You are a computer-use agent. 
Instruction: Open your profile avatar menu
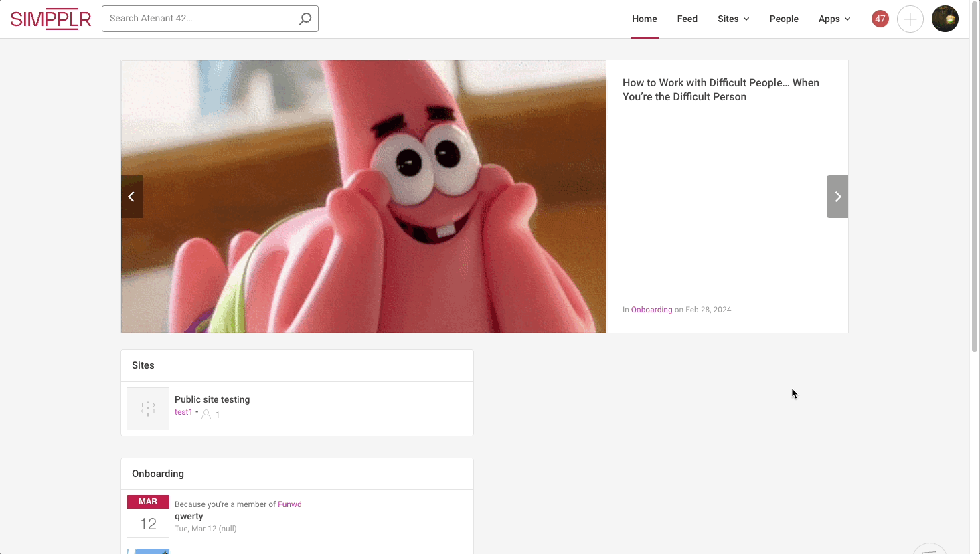coord(945,19)
